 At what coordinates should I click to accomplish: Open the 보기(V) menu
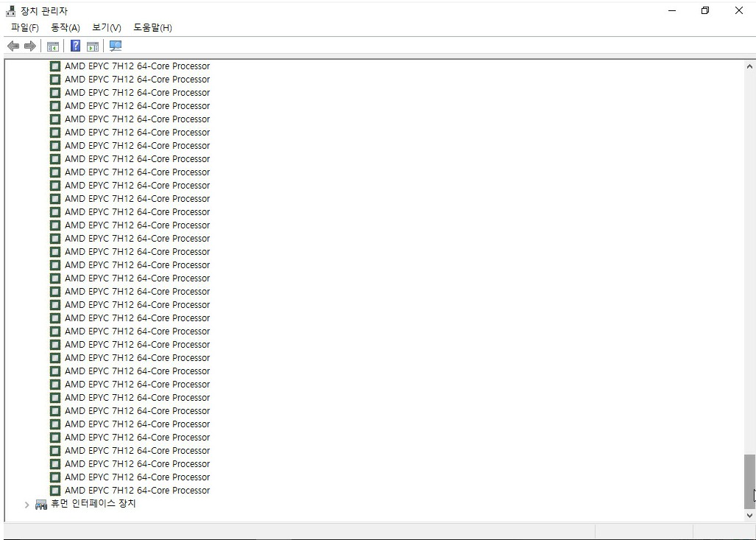pyautogui.click(x=107, y=27)
